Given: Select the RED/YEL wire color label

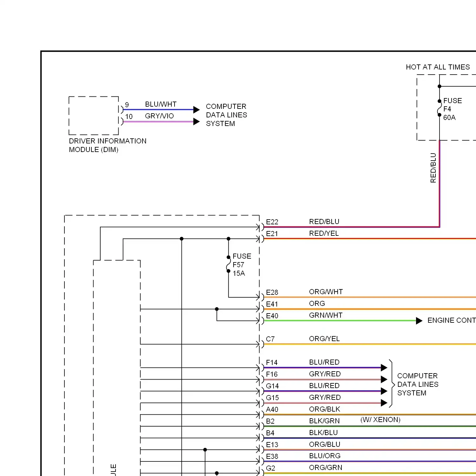Looking at the screenshot, I should tap(324, 233).
